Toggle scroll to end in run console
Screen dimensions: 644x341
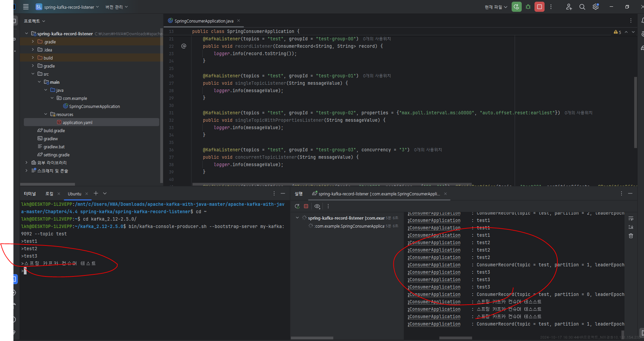point(631,227)
